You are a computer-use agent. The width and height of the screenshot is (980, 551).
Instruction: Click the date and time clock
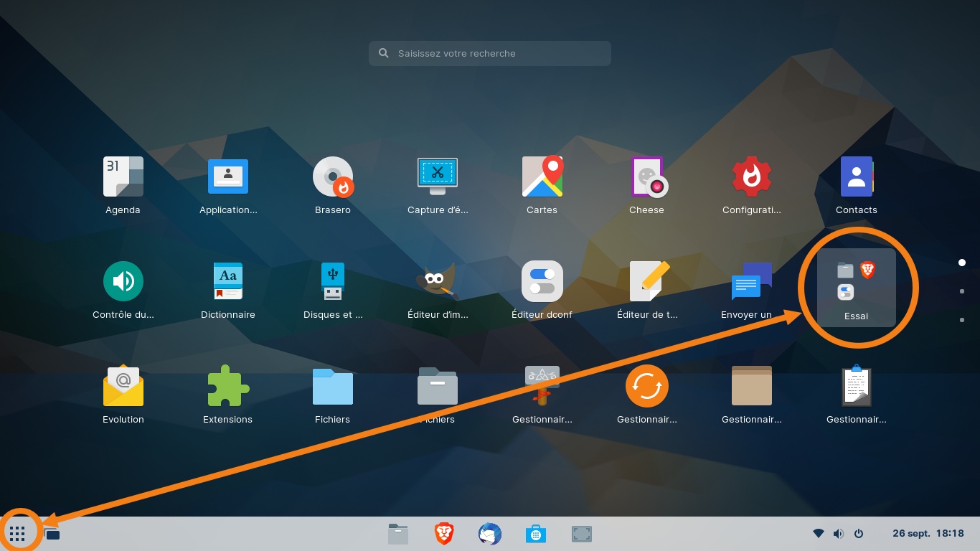tap(928, 534)
